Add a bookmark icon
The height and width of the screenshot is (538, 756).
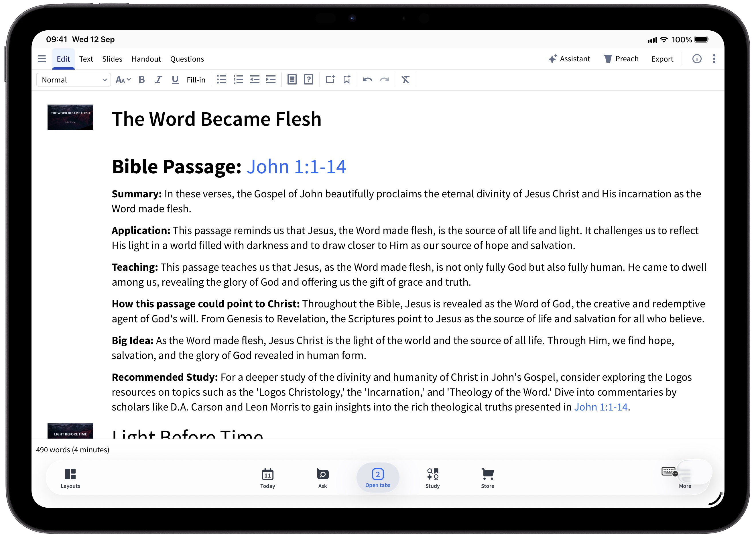[347, 80]
